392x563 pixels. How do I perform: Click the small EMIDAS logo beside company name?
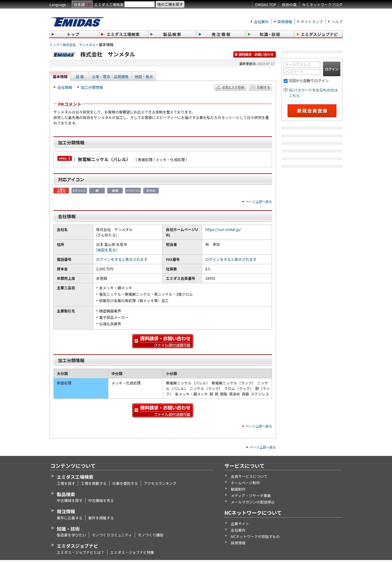[64, 55]
